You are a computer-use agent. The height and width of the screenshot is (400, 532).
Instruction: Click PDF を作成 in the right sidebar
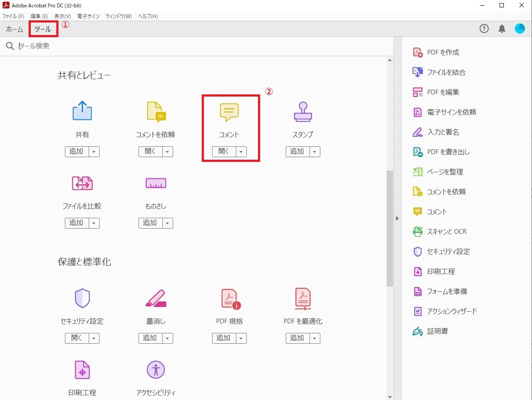click(x=439, y=52)
